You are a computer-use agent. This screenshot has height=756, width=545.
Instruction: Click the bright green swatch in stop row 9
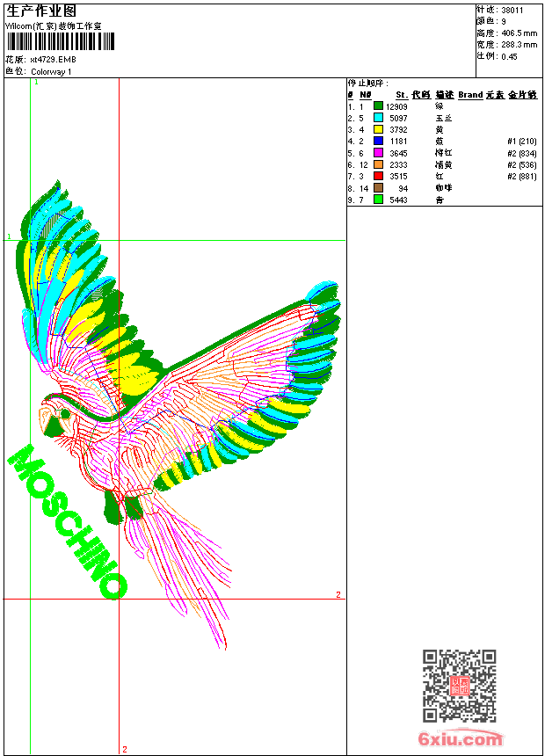(x=378, y=200)
